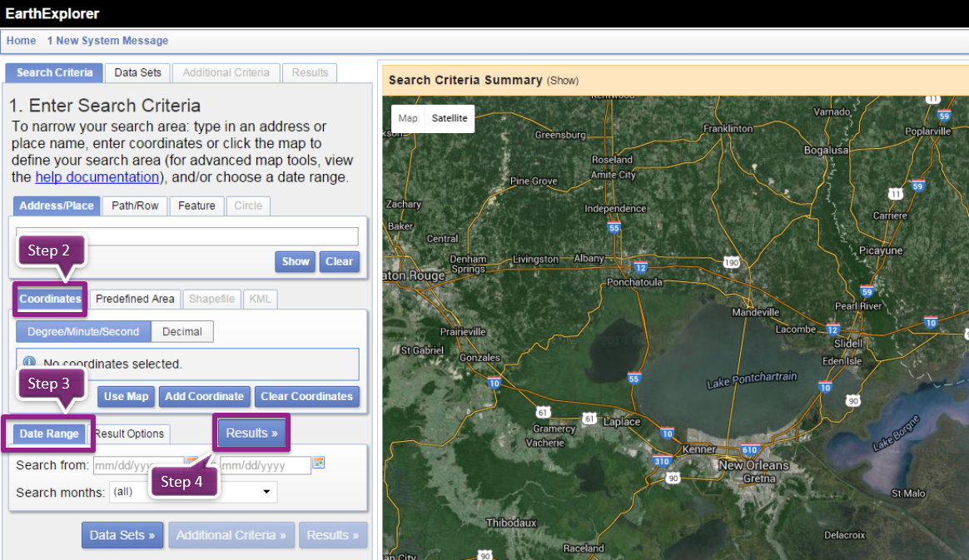Viewport: 969px width, 560px height.
Task: Switch map to Satellite view
Action: pos(450,118)
